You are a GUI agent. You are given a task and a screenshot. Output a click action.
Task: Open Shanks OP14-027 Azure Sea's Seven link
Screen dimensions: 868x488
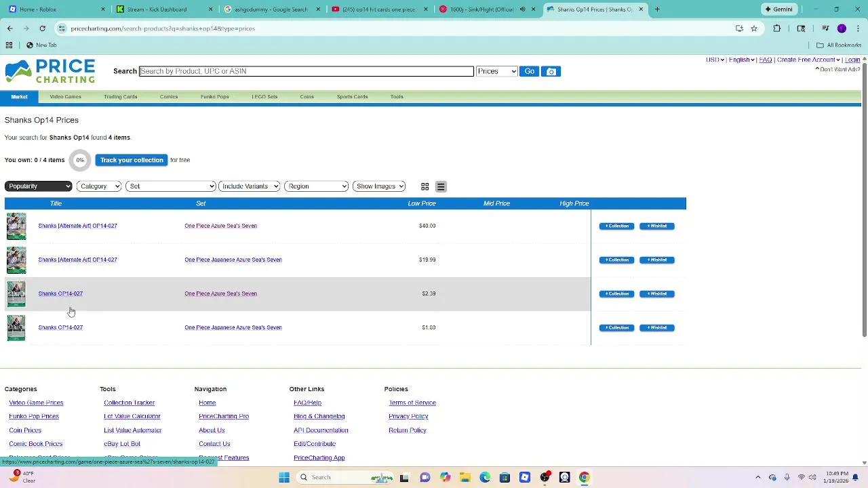[60, 293]
